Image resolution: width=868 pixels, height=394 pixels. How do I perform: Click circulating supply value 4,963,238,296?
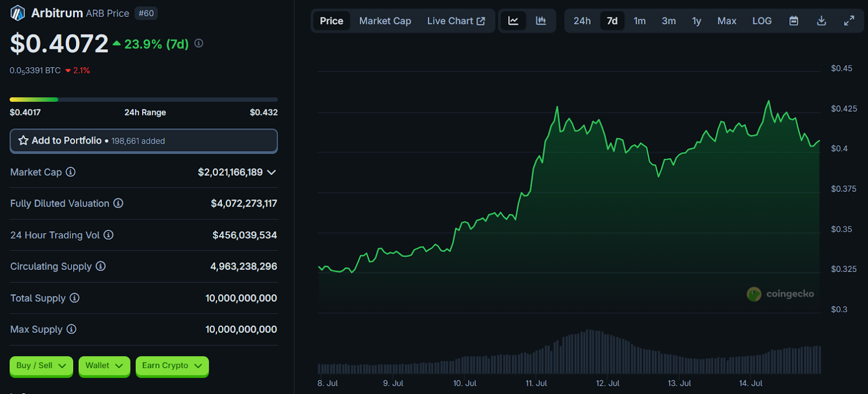(244, 266)
